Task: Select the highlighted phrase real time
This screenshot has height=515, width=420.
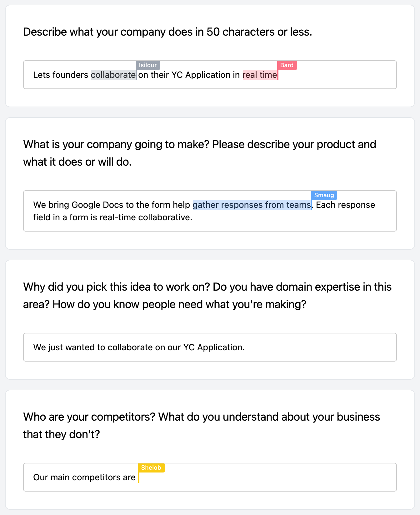Action: [260, 75]
